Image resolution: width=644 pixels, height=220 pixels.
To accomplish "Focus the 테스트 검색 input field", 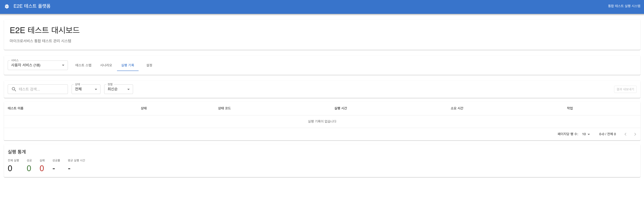I will [41, 89].
